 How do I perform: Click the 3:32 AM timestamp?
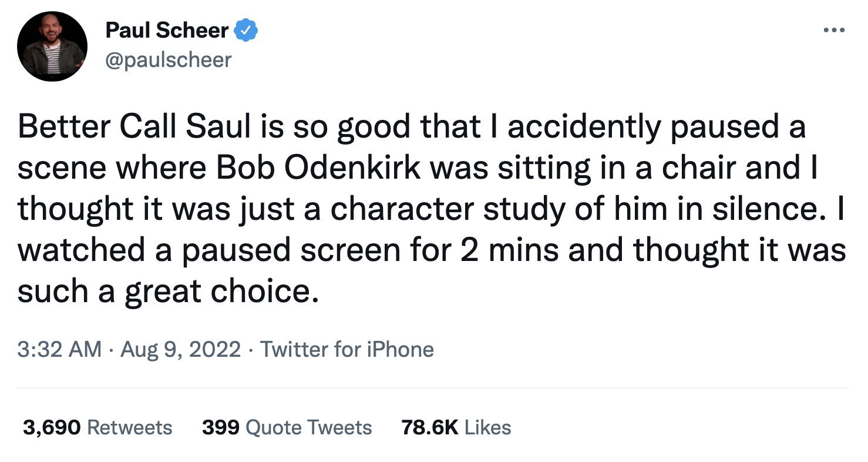tap(59, 350)
